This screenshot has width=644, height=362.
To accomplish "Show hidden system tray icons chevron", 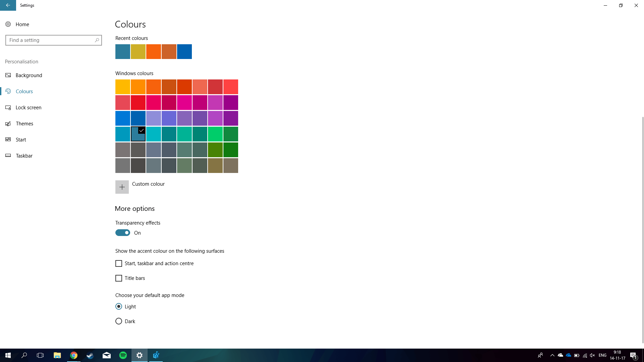I will [552, 355].
